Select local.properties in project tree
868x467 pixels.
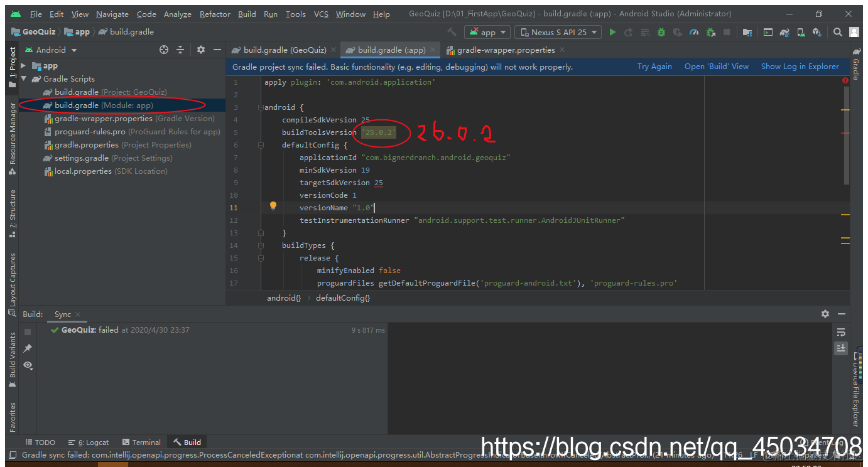[105, 171]
